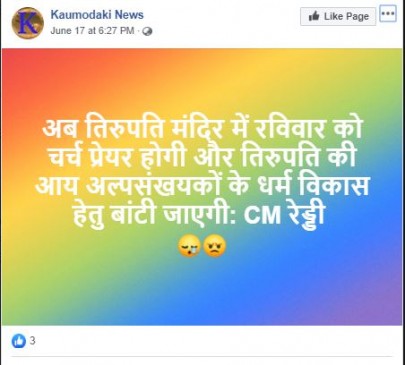Click the sleepy tear emoji in post

point(189,247)
